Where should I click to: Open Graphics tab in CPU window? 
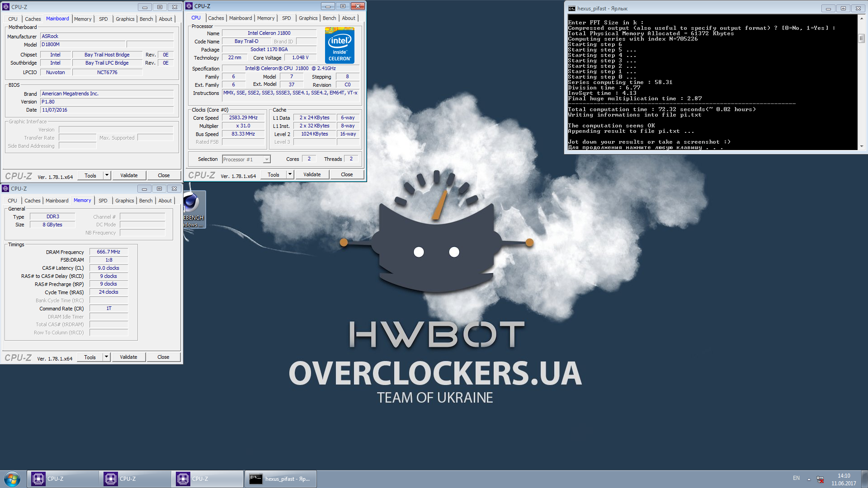[x=308, y=18]
